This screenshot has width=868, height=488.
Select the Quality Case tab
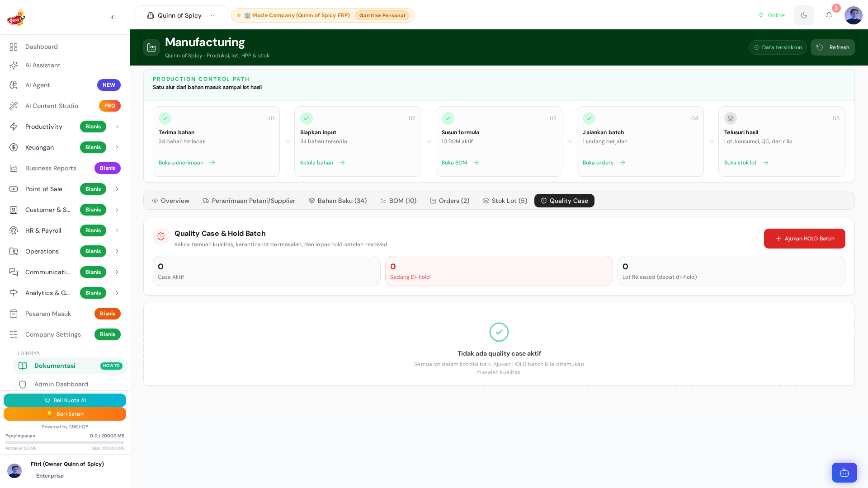pos(564,201)
